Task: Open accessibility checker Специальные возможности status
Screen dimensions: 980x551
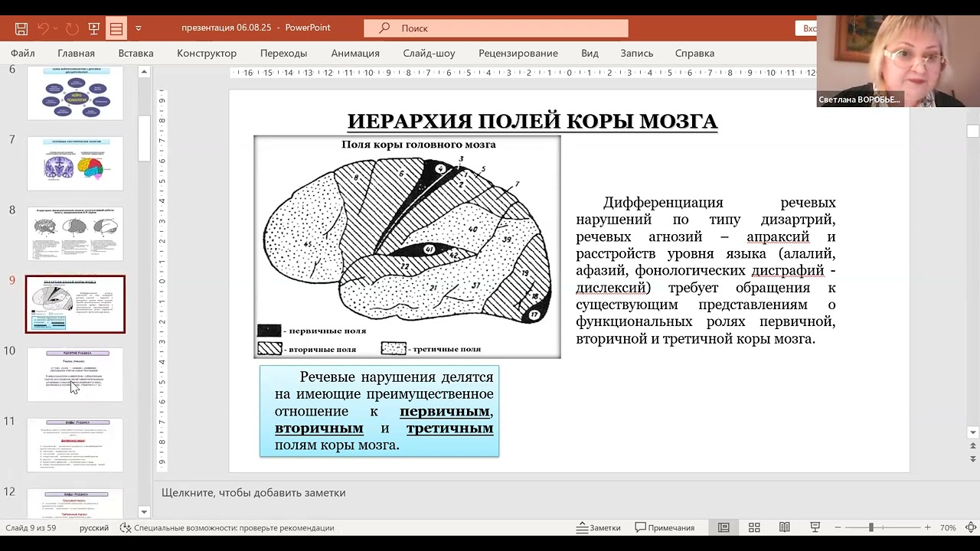Action: pyautogui.click(x=227, y=528)
